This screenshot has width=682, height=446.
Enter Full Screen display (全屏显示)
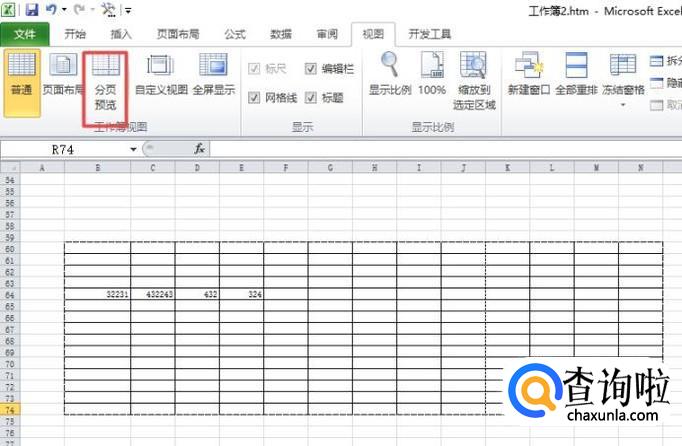[x=214, y=74]
